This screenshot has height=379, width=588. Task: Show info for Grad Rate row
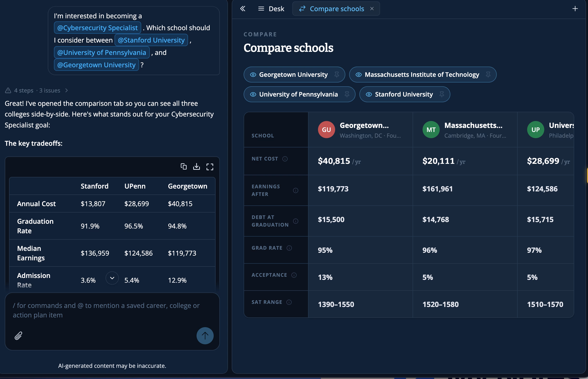(x=289, y=248)
